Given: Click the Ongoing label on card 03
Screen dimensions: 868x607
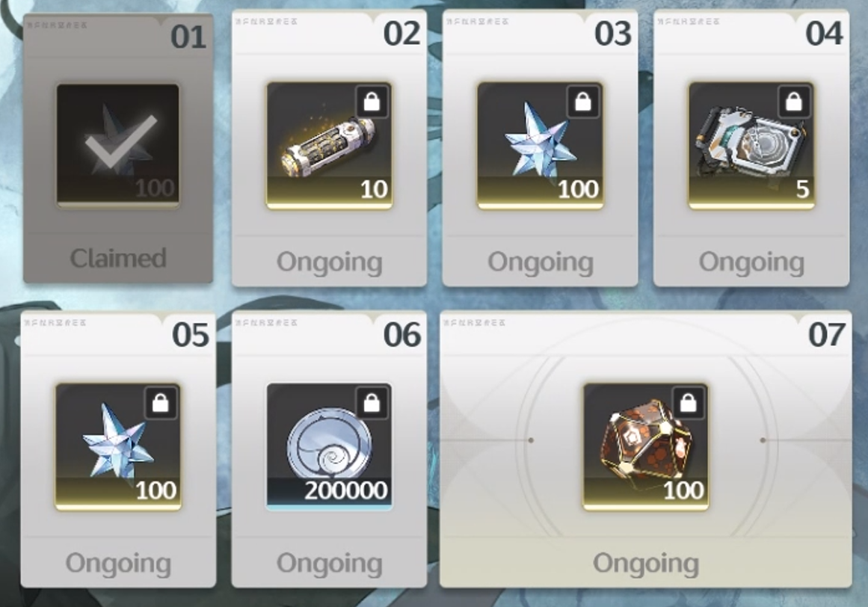Looking at the screenshot, I should click(x=541, y=262).
